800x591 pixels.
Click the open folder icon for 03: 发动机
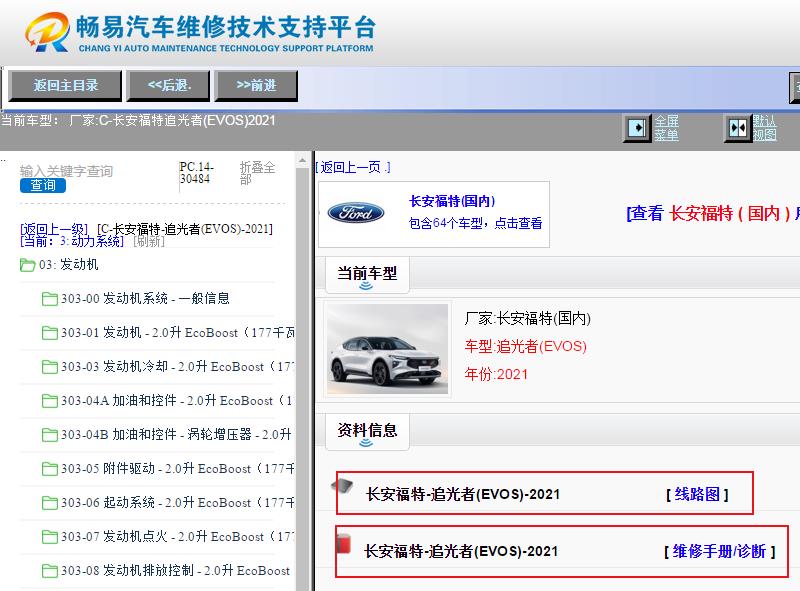[x=28, y=265]
